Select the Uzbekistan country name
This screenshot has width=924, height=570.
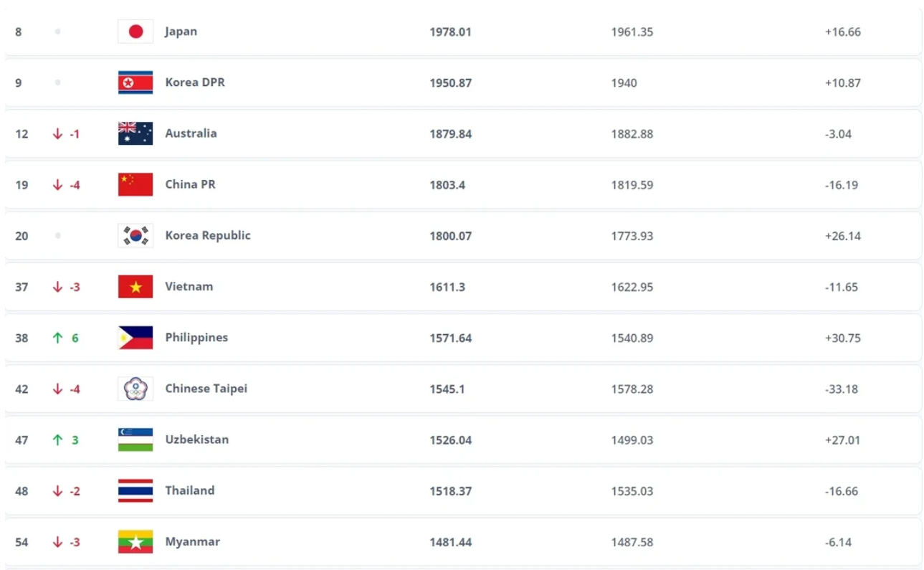pos(197,440)
